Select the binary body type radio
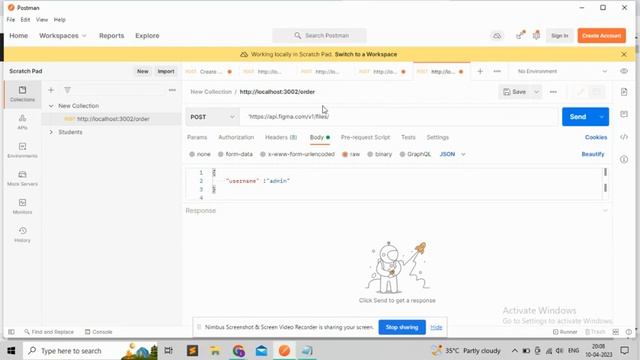The image size is (640, 360). [370, 154]
